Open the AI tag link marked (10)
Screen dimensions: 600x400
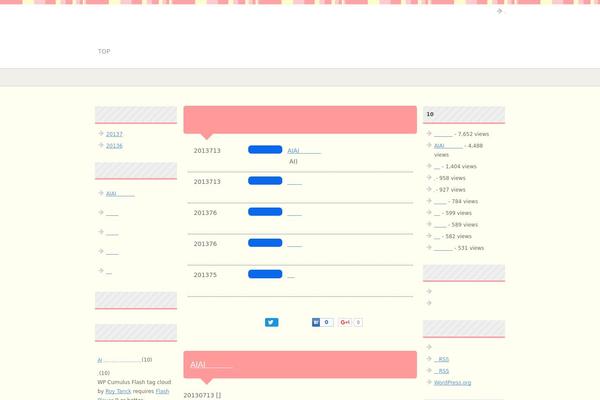[119, 360]
